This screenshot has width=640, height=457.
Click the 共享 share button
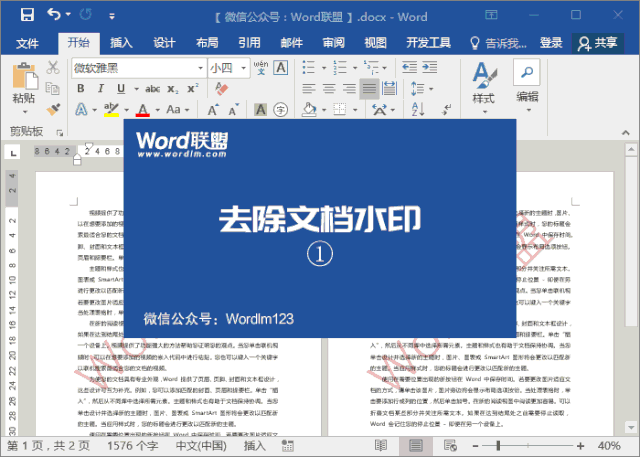598,43
